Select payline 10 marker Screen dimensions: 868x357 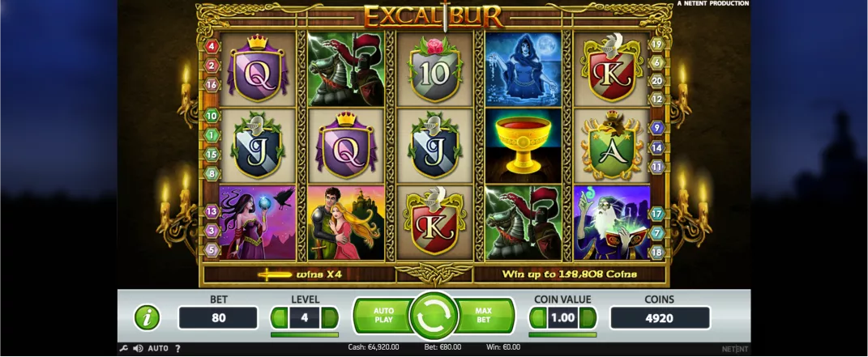212,116
